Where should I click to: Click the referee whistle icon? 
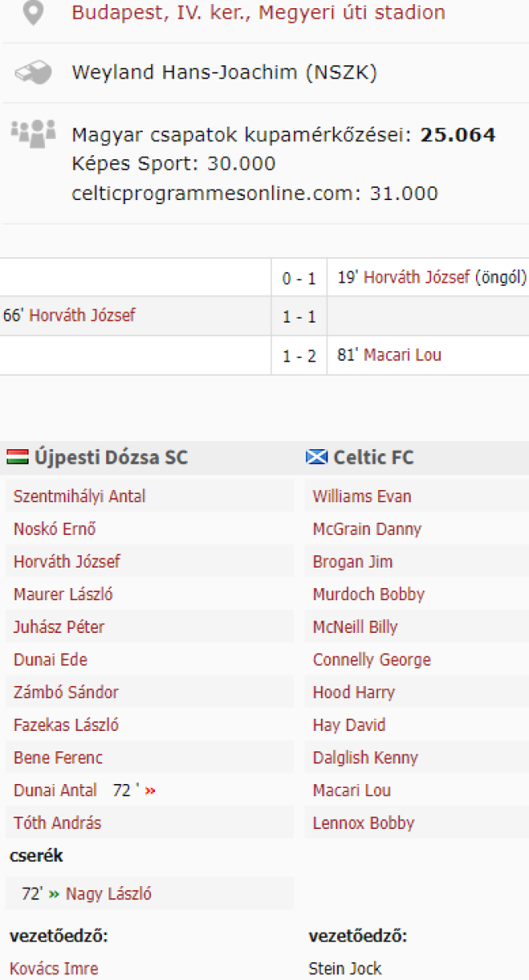coord(33,73)
